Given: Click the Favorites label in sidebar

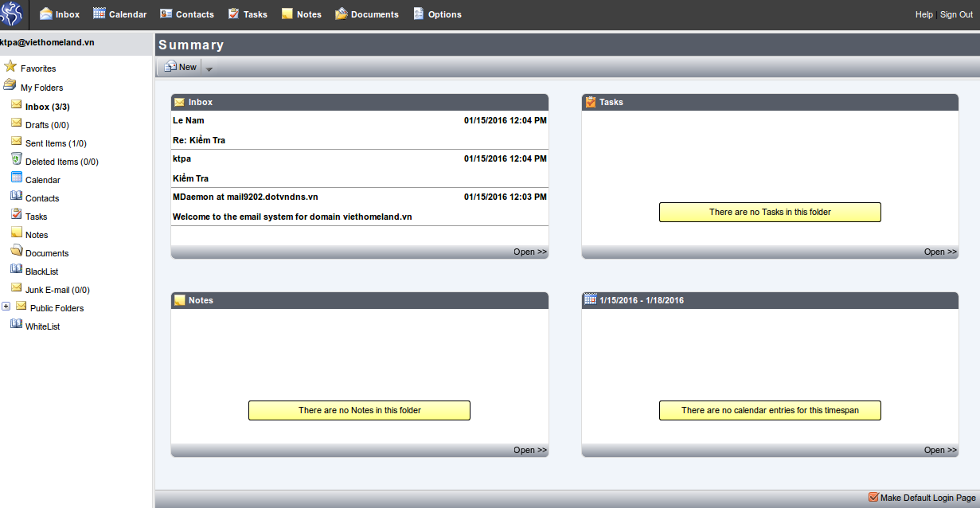Looking at the screenshot, I should coord(38,69).
